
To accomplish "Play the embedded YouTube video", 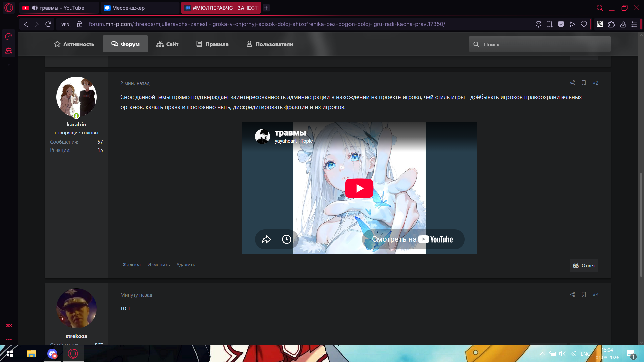I will coord(359,188).
